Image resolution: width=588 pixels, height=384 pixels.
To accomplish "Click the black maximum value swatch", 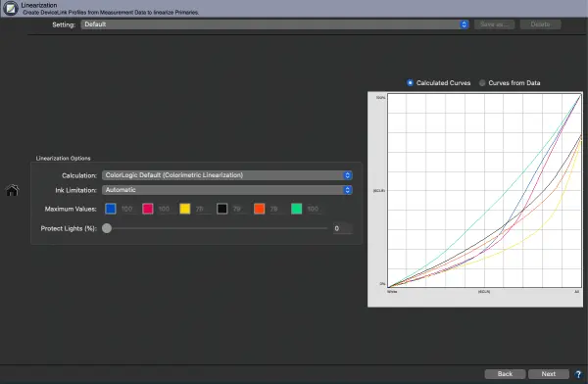I will tap(222, 209).
